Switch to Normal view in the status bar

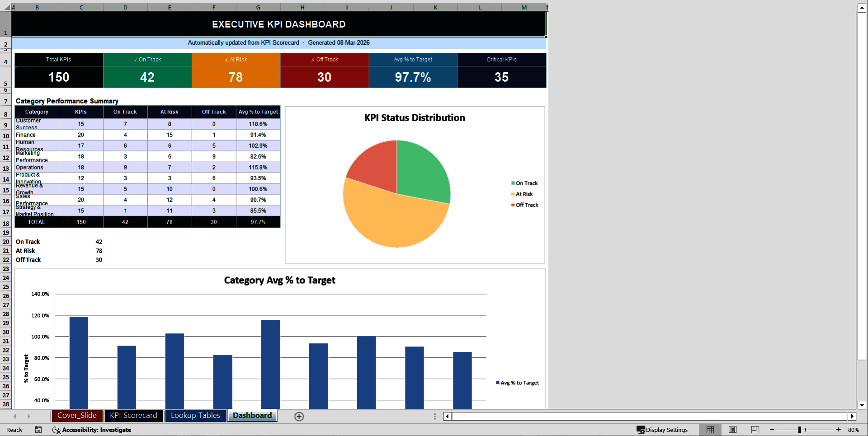click(x=710, y=430)
